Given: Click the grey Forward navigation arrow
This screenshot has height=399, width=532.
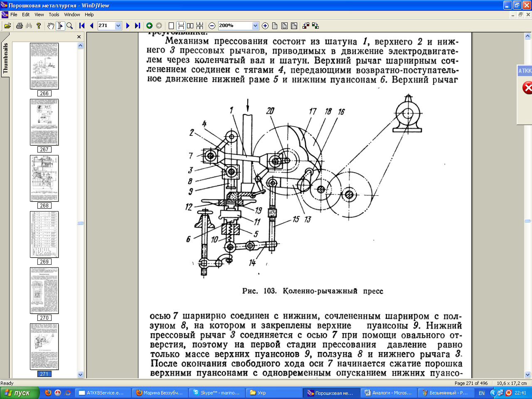Looking at the screenshot, I should [159, 26].
